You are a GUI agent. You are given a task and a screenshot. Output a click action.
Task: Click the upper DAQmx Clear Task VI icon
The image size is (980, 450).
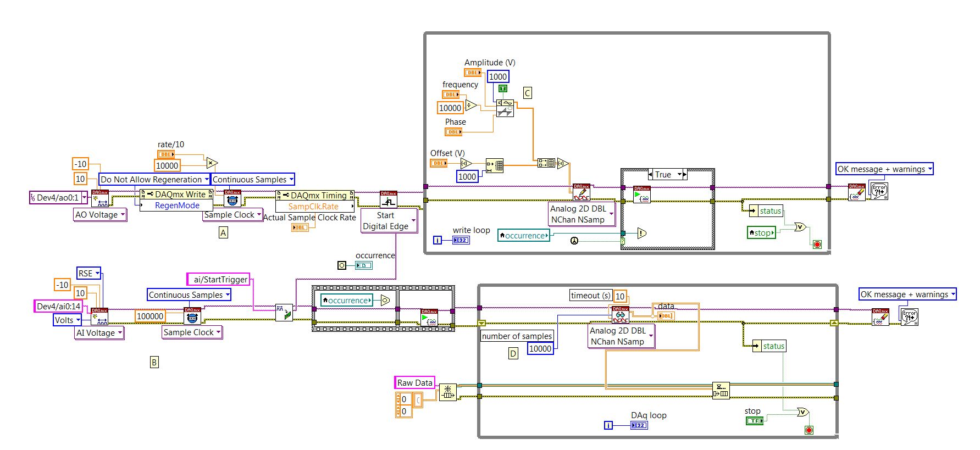click(856, 192)
